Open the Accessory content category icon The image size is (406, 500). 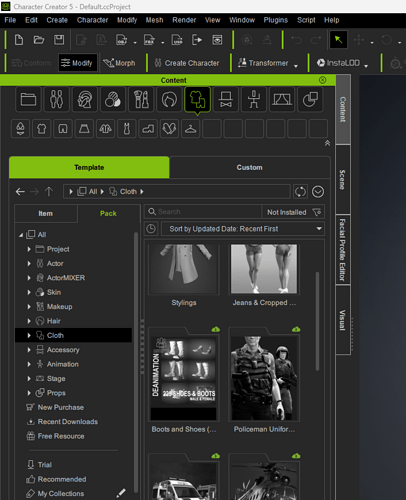pyautogui.click(x=226, y=99)
